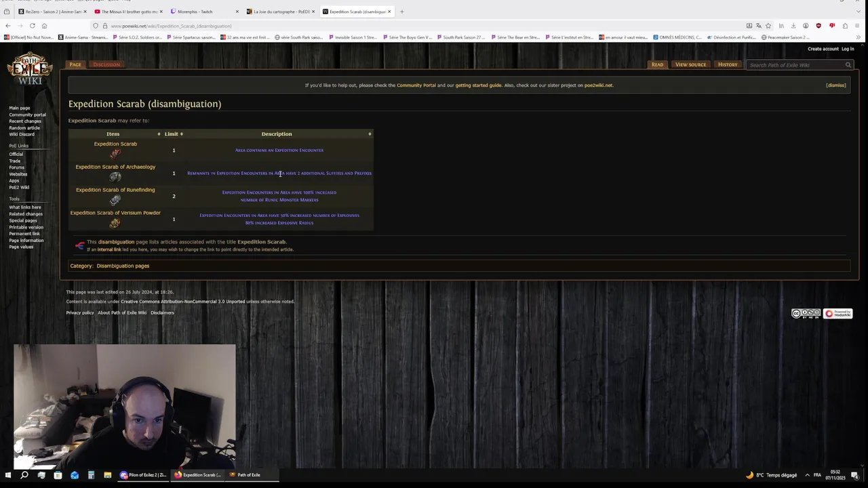This screenshot has height=488, width=868.
Task: Open Printable version link
Action: (x=26, y=227)
